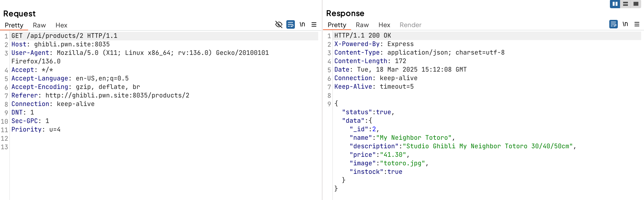Click the 'Content-Length: 172' header

click(x=370, y=61)
